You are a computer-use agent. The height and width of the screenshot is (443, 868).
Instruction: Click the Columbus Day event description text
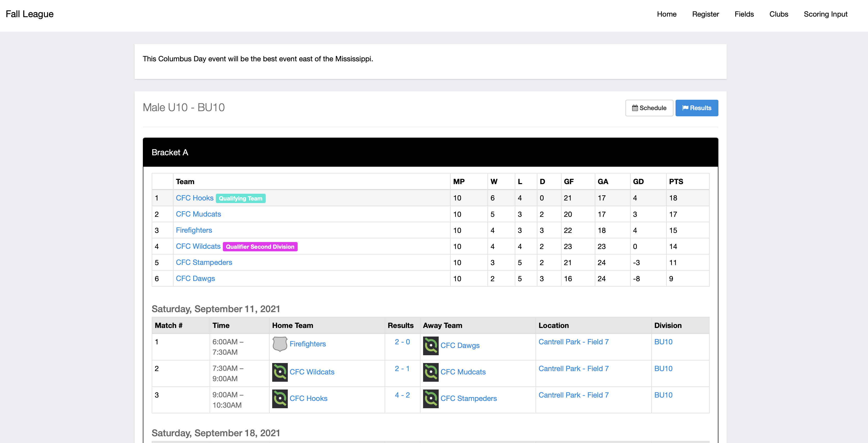pyautogui.click(x=258, y=59)
